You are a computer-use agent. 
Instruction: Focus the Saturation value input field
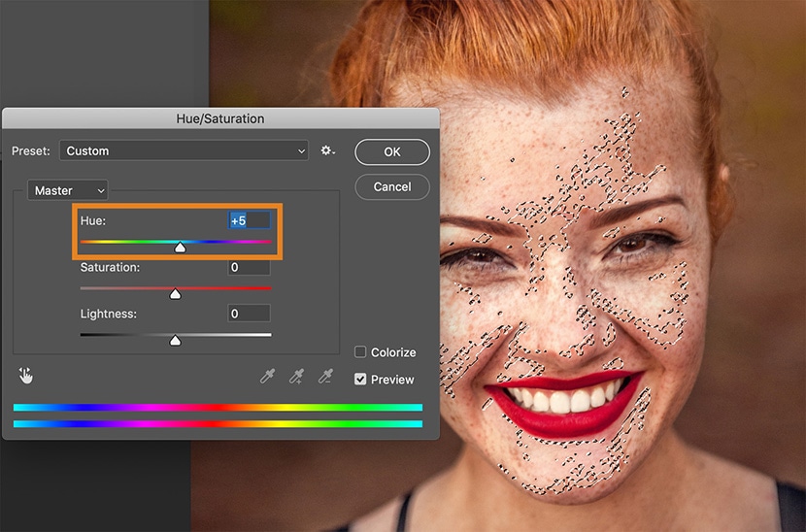[x=249, y=267]
